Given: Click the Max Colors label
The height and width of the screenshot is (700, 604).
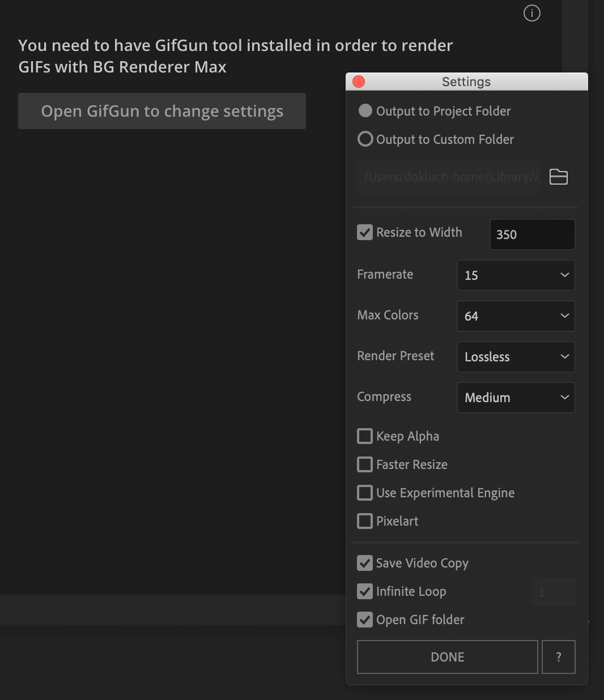Looking at the screenshot, I should 388,315.
